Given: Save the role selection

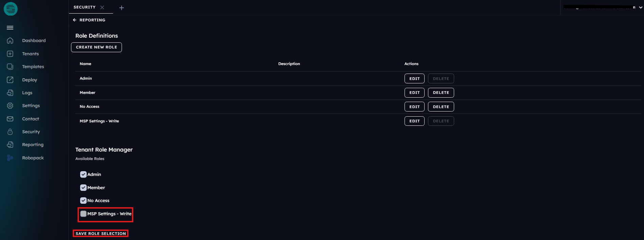Looking at the screenshot, I should pos(101,234).
